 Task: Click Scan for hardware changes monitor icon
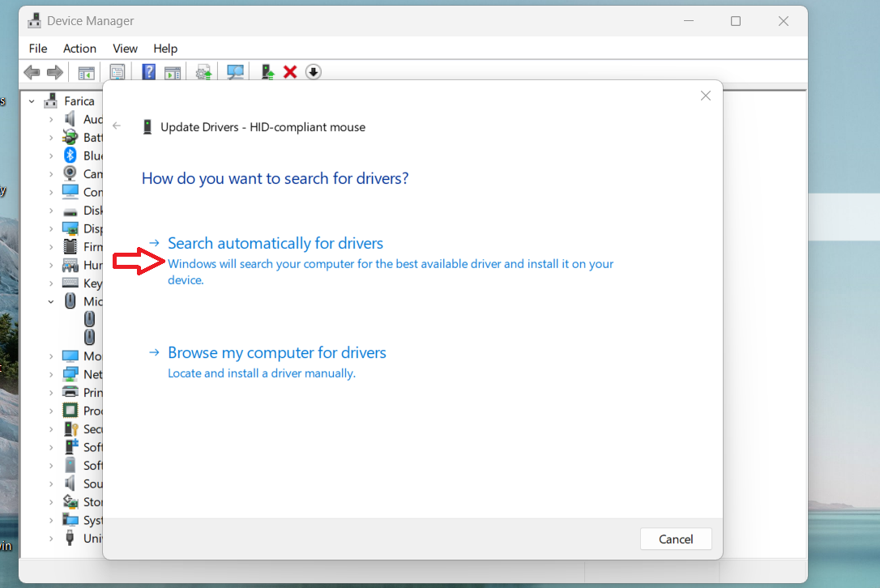(x=235, y=73)
